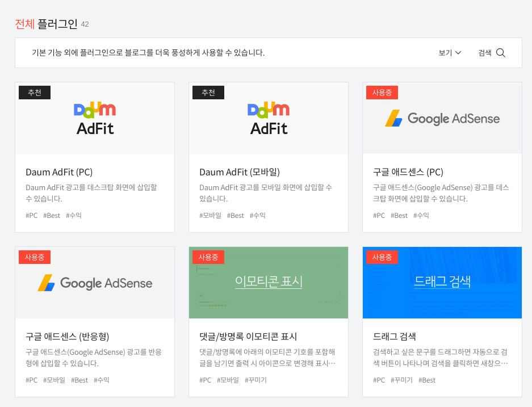The width and height of the screenshot is (532, 407).
Task: Open the green 이모티콘 표시 banner
Action: click(x=269, y=282)
